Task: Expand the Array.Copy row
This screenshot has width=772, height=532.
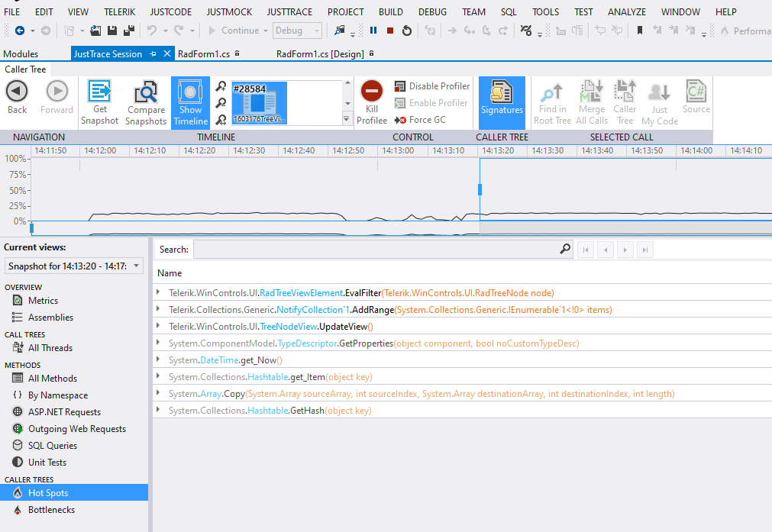Action: click(x=158, y=393)
